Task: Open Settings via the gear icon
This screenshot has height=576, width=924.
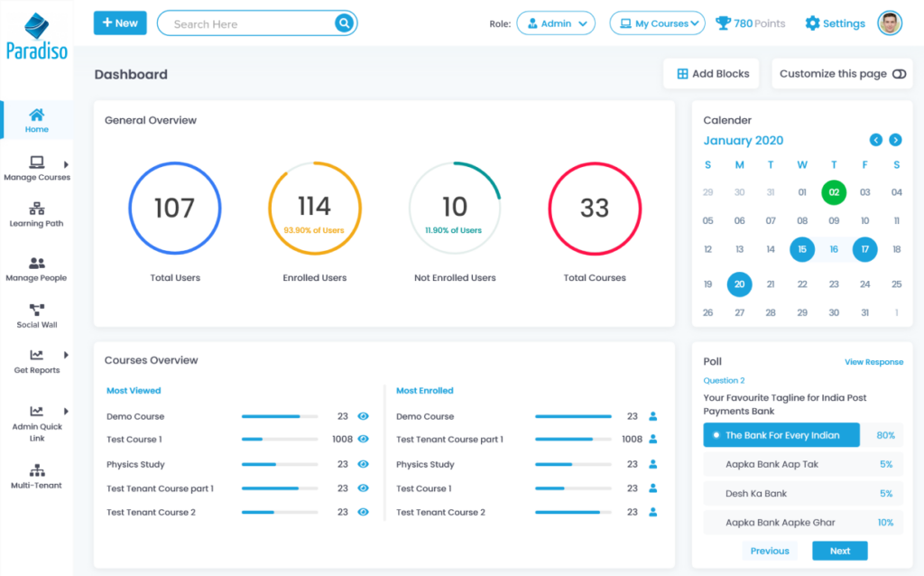Action: coord(812,23)
